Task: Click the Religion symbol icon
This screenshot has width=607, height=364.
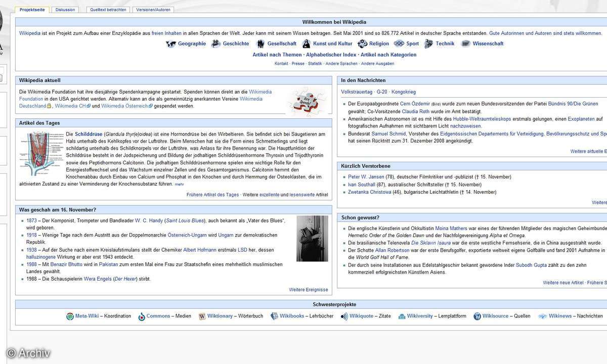Action: [362, 43]
